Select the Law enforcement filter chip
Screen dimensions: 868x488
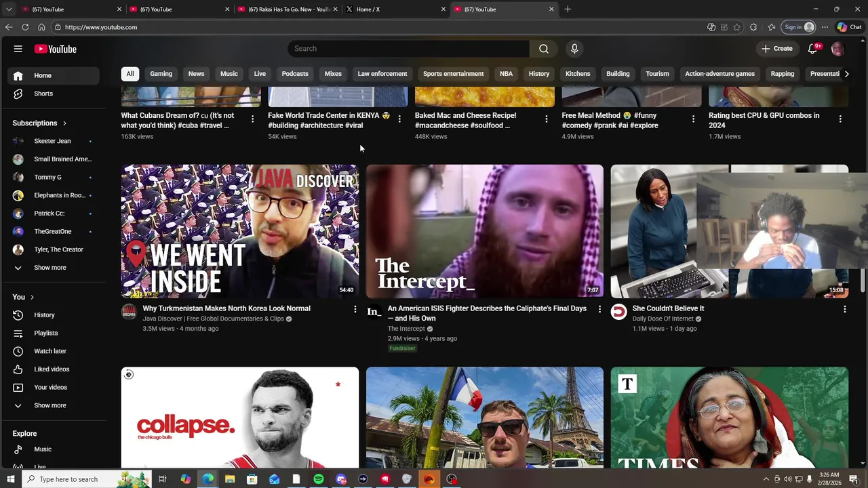click(x=382, y=74)
